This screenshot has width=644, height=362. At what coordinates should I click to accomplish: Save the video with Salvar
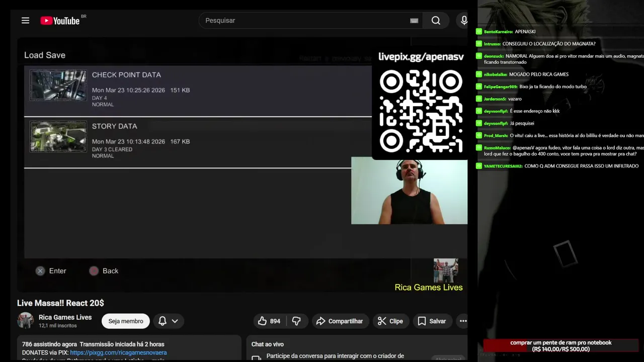(x=432, y=321)
